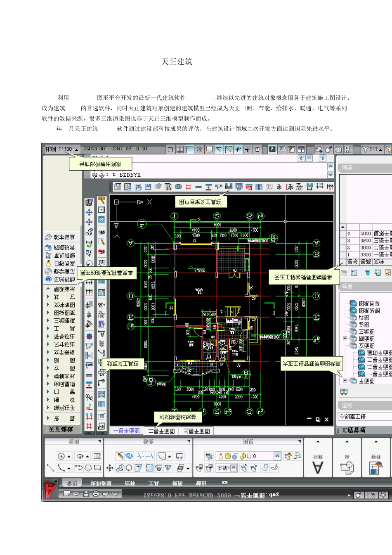Select the Polygon tool in the 绘图 panel
This screenshot has height=555, width=392.
[x=88, y=468]
